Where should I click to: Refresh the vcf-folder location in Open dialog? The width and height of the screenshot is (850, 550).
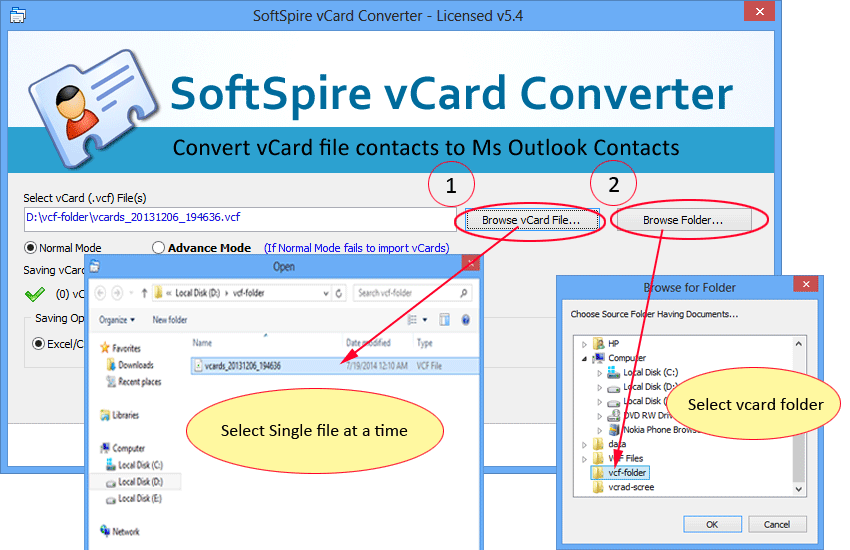click(x=340, y=293)
